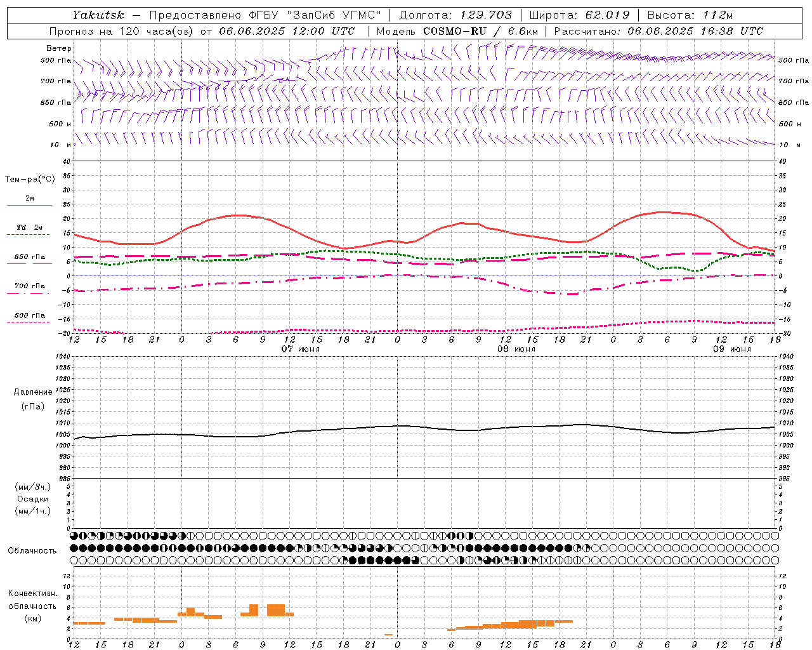Click the 'Td 2м' dew point legend entry

pyautogui.click(x=29, y=227)
